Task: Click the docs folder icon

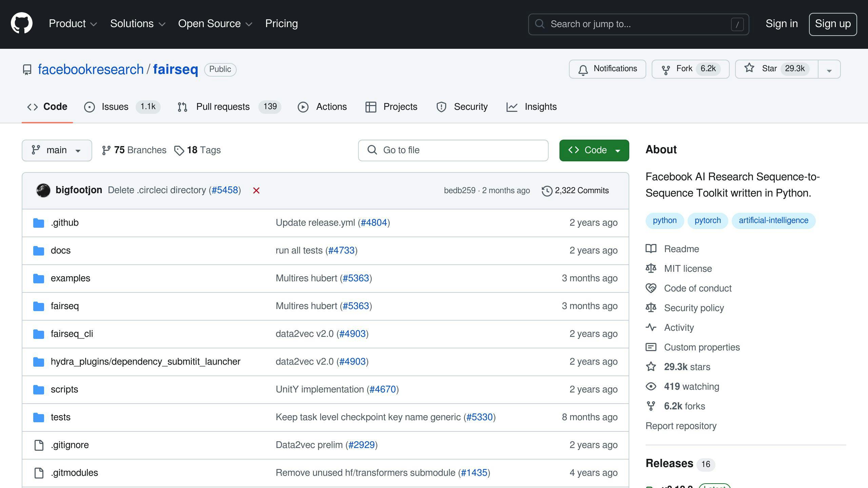Action: coord(39,251)
